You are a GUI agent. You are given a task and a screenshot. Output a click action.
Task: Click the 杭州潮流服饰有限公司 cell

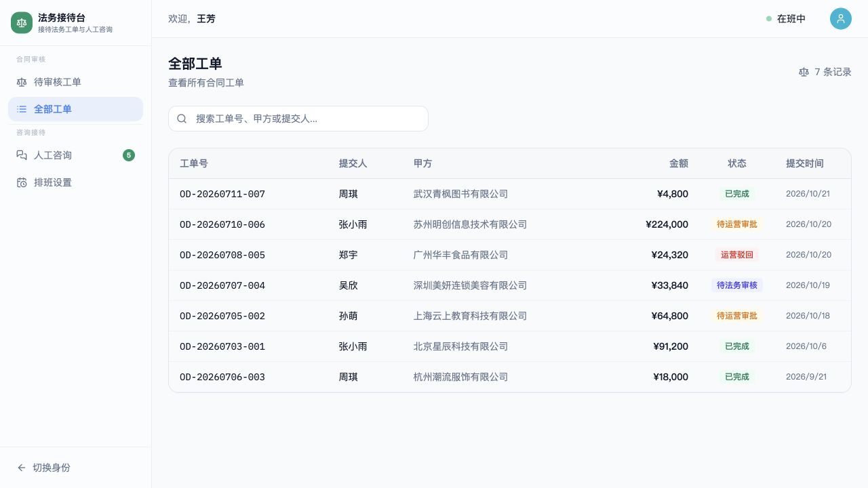(460, 377)
